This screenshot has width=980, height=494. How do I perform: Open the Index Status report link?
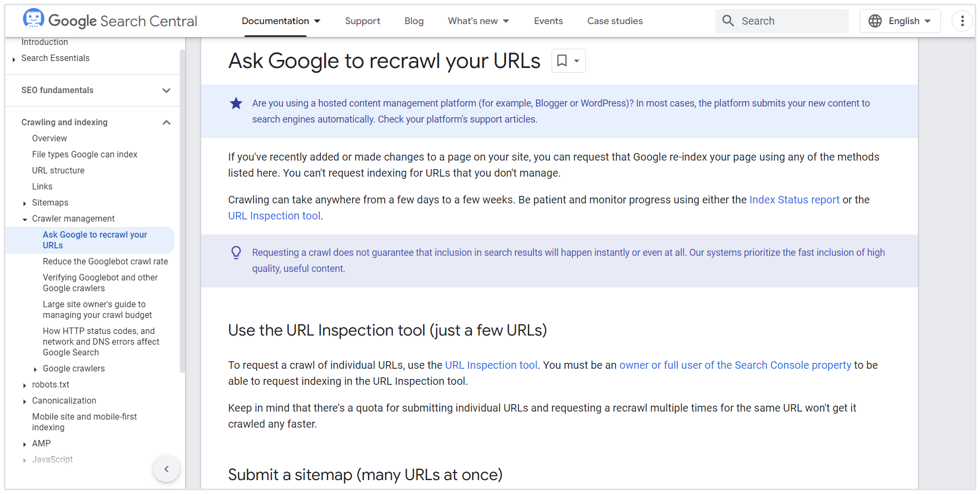click(794, 200)
